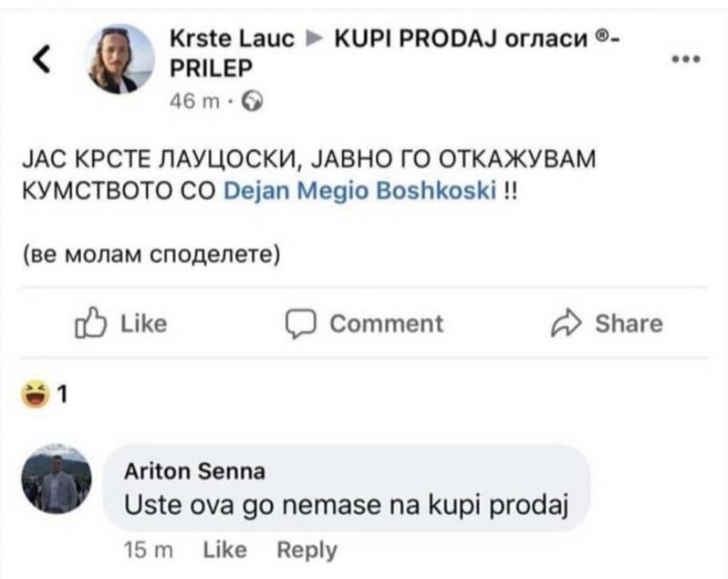Screen dimensions: 728x579
Task: Open the three-dot post options menu
Action: [x=687, y=60]
